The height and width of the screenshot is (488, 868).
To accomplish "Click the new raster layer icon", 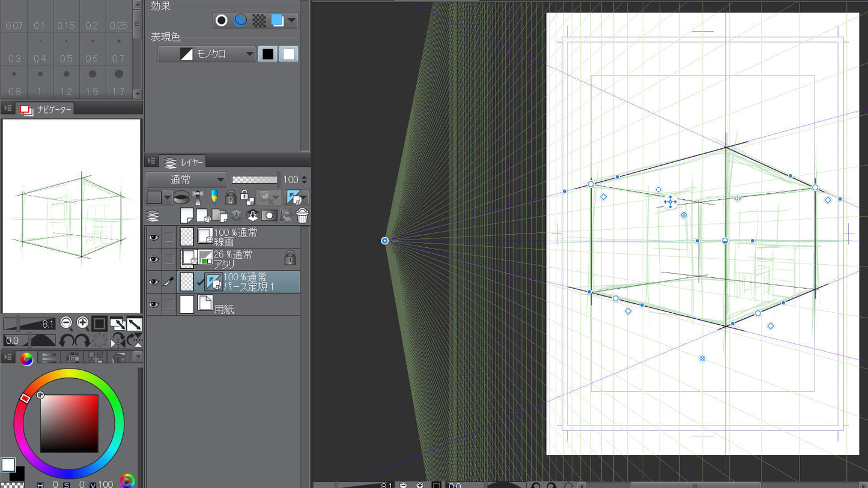I will click(x=187, y=216).
